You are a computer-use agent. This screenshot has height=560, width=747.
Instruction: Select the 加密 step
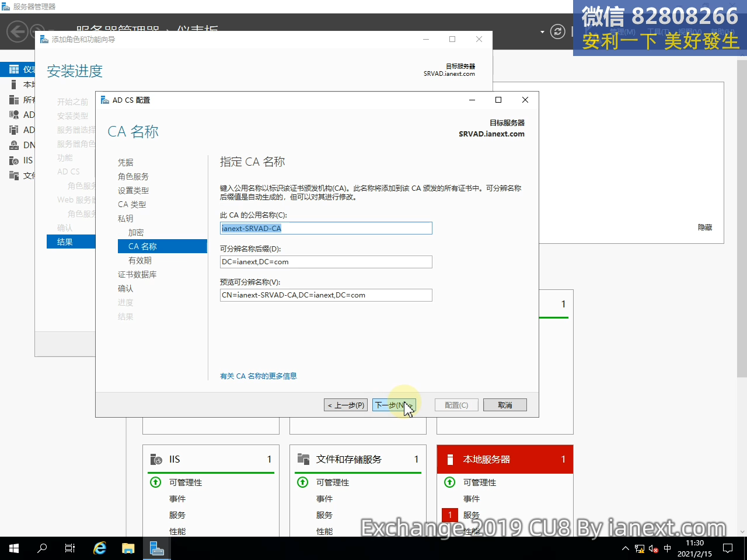(136, 232)
